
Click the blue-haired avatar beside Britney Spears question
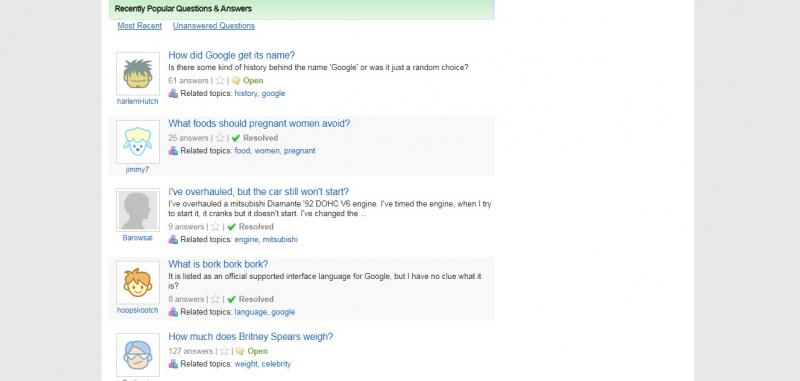[x=138, y=355]
